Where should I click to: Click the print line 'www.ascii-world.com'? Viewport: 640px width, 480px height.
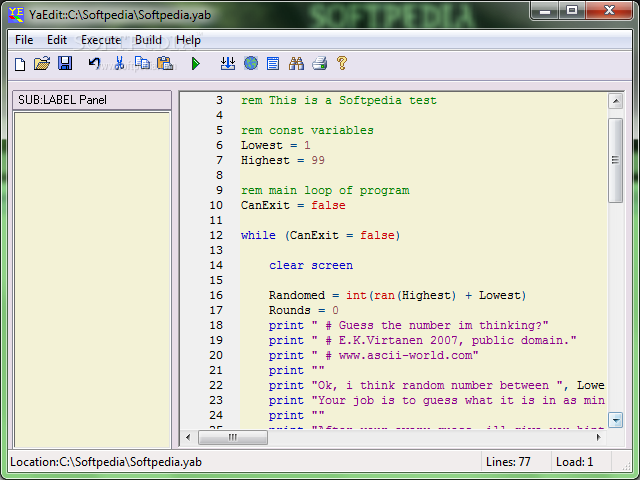373,356
